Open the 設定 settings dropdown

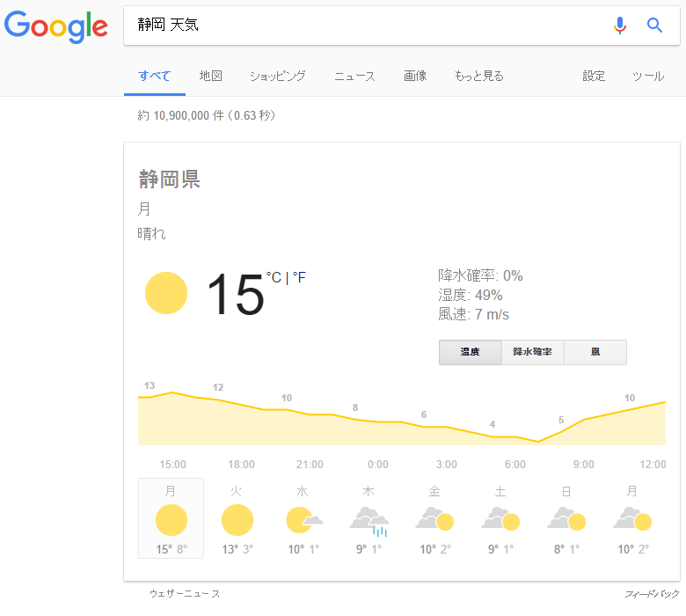tap(594, 77)
